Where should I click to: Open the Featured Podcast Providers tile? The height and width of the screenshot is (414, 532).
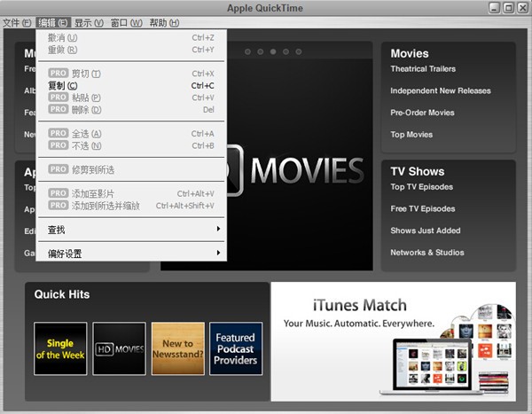(x=236, y=348)
